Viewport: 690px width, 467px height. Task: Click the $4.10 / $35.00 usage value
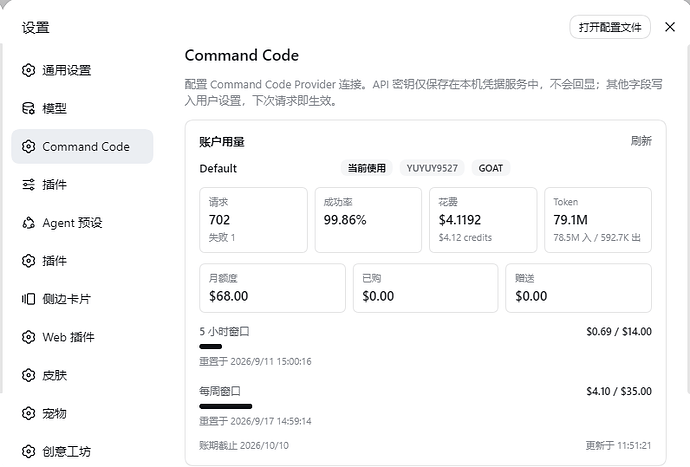point(619,391)
